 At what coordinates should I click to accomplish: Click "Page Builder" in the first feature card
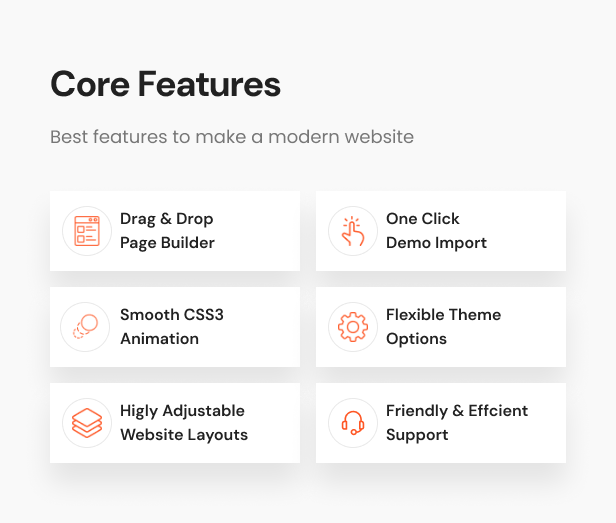pos(167,243)
